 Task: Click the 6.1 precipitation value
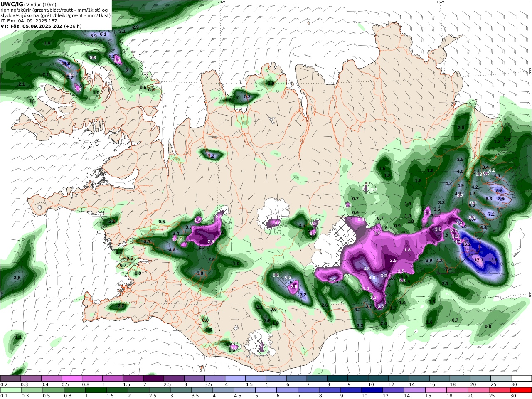[103, 34]
